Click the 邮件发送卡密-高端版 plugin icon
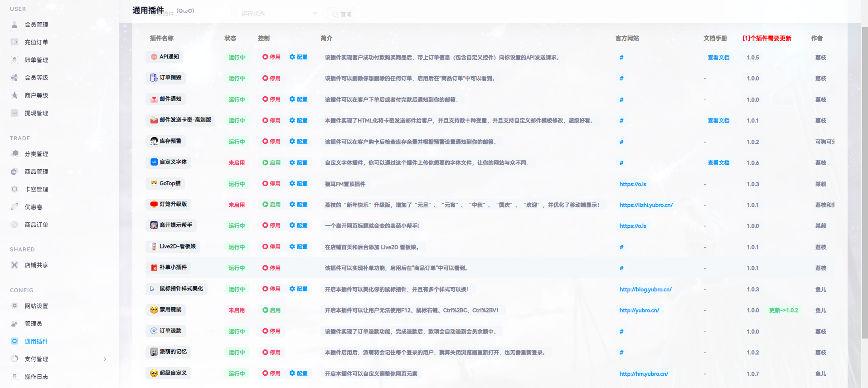The height and width of the screenshot is (388, 868). coord(154,120)
